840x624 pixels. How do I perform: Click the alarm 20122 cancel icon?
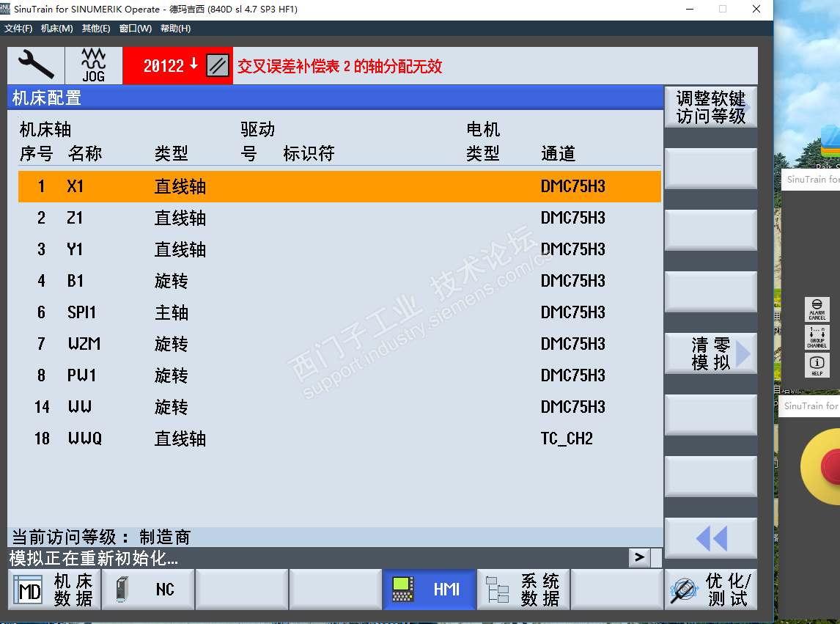pyautogui.click(x=218, y=66)
